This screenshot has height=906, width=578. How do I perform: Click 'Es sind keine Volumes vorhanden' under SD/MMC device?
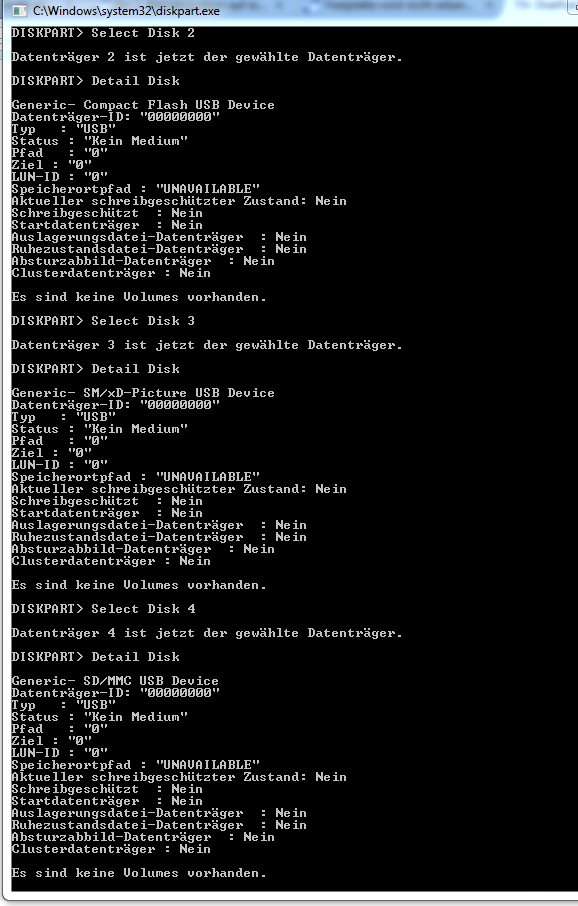click(139, 873)
